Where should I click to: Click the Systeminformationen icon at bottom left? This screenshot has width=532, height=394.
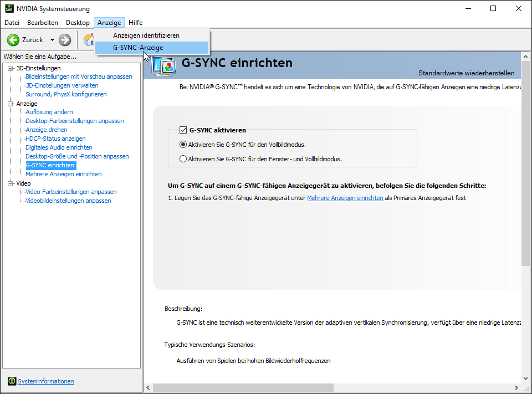click(x=12, y=381)
